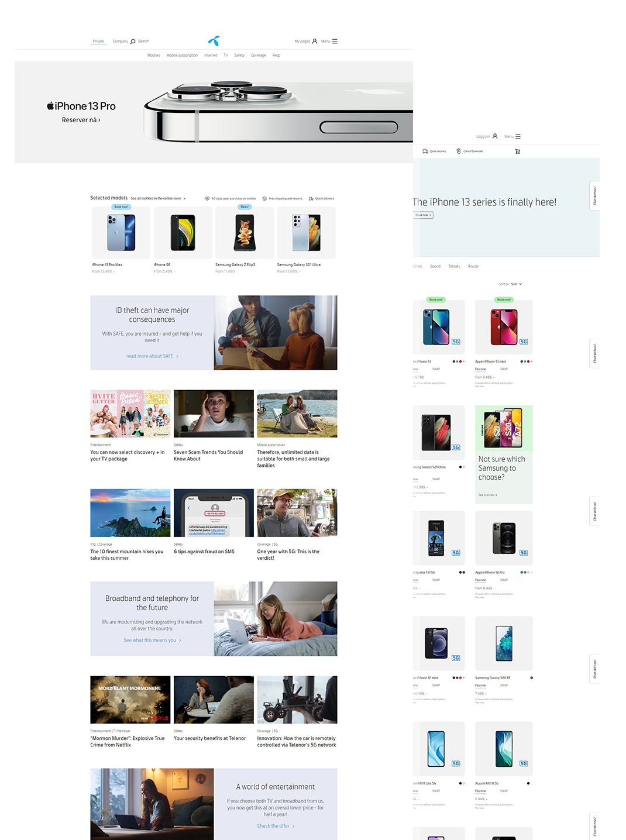Click Chat with us beside the iPhone 13 banner
This screenshot has height=840, width=626.
click(594, 196)
